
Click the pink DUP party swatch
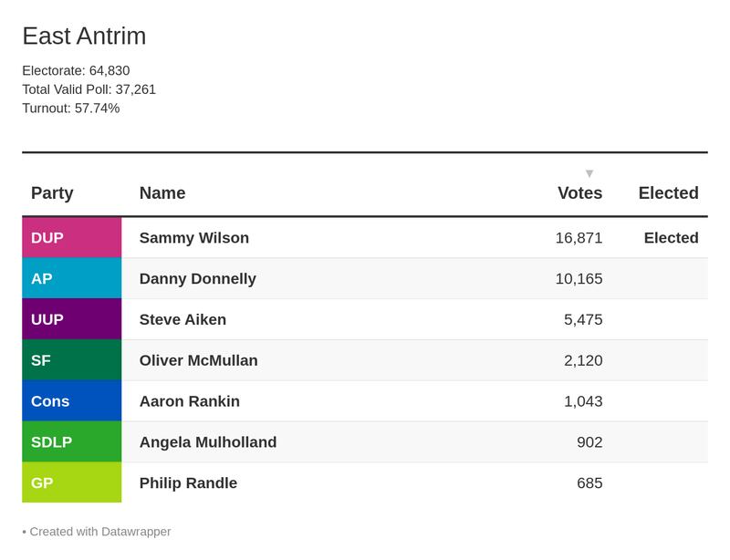point(71,238)
